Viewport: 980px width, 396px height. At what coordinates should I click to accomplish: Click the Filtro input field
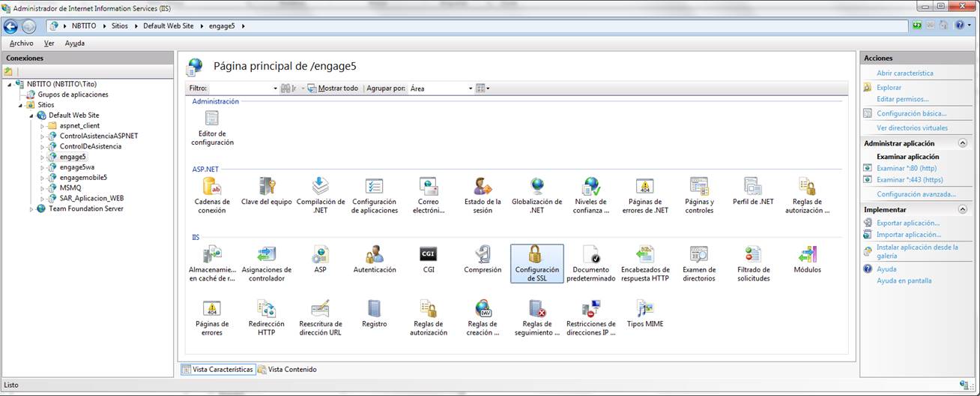point(241,88)
